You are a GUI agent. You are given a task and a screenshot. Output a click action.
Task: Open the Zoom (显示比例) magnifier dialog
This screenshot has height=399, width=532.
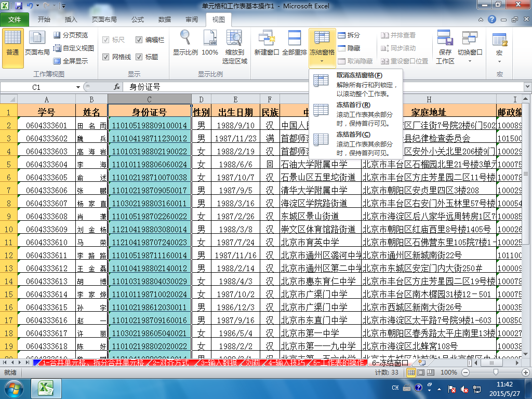click(x=185, y=43)
